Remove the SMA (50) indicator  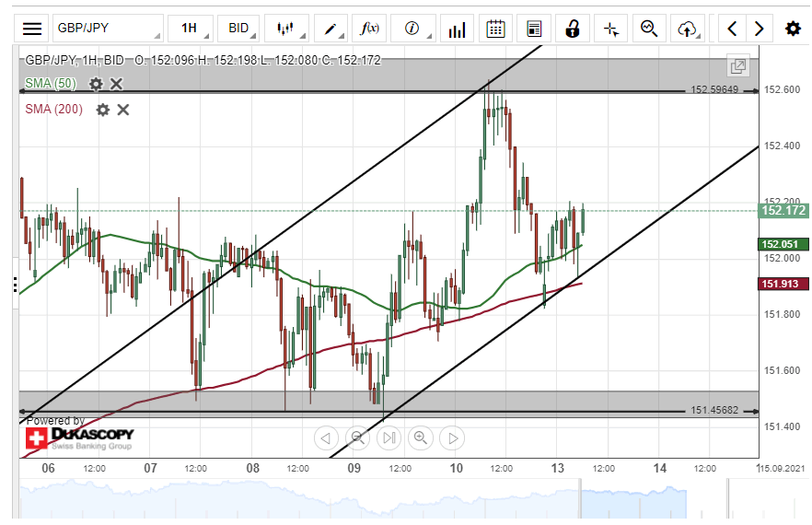click(x=117, y=84)
